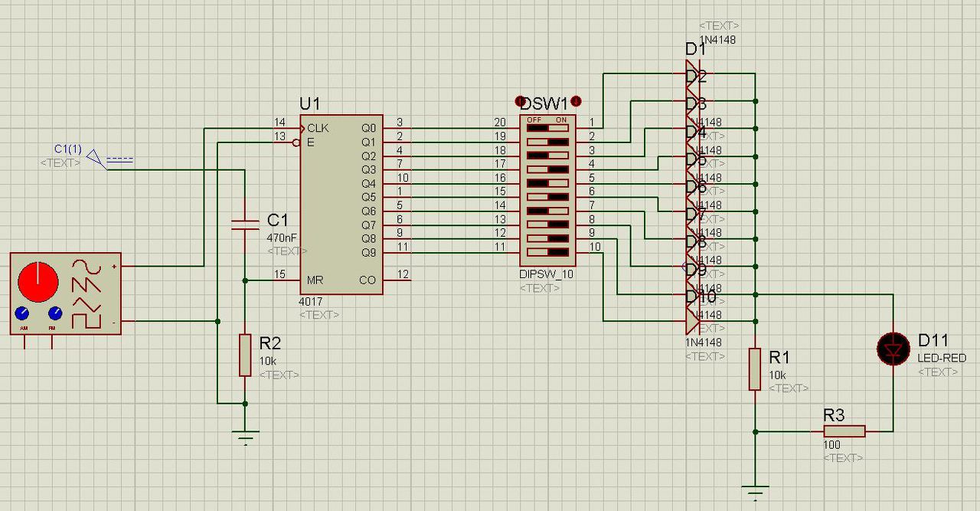
Task: Select the diode labeled D9
Action: 694,267
